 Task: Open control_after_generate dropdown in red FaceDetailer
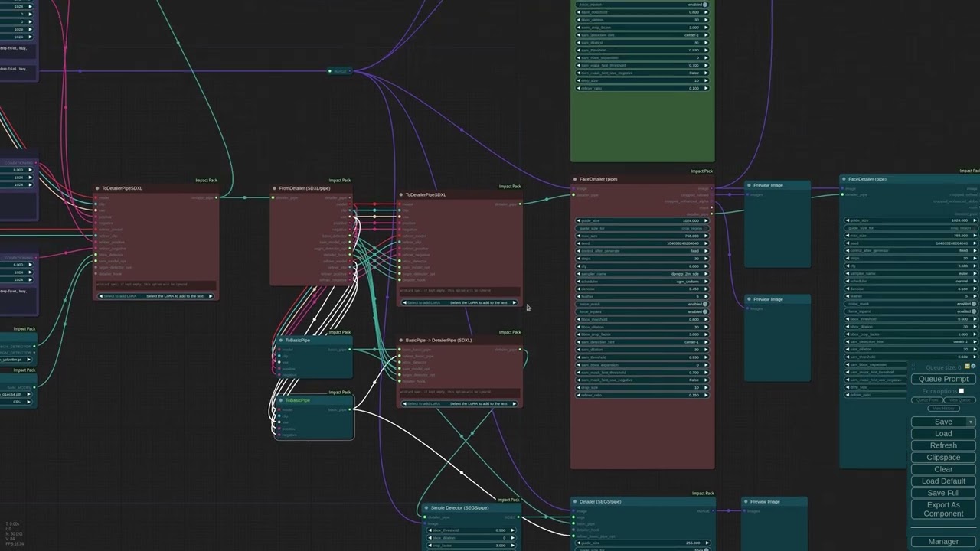(x=643, y=251)
